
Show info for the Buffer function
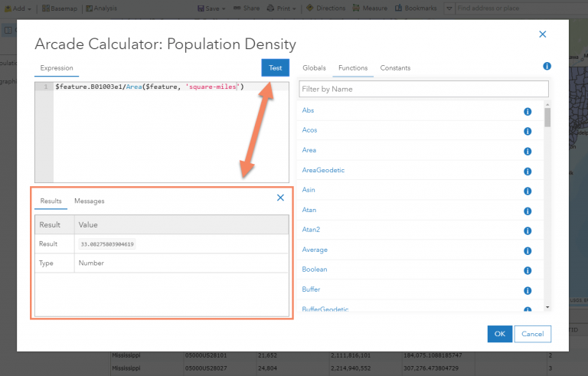pos(528,290)
